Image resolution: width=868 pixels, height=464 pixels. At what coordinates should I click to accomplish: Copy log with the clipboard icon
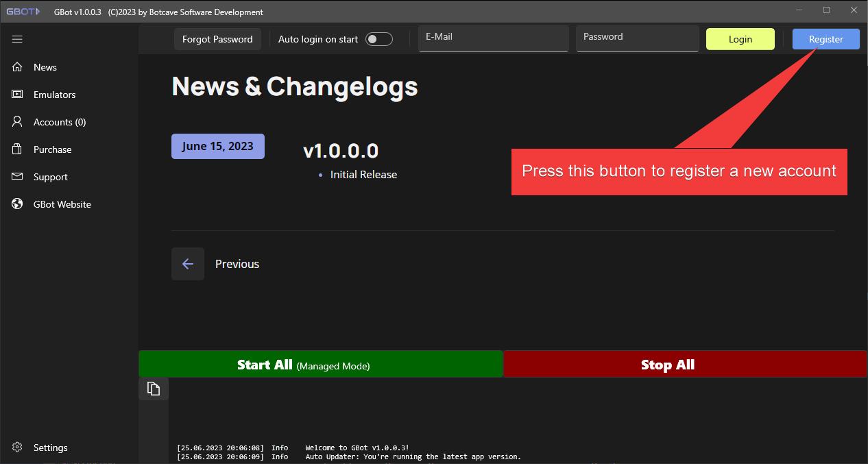tap(154, 389)
